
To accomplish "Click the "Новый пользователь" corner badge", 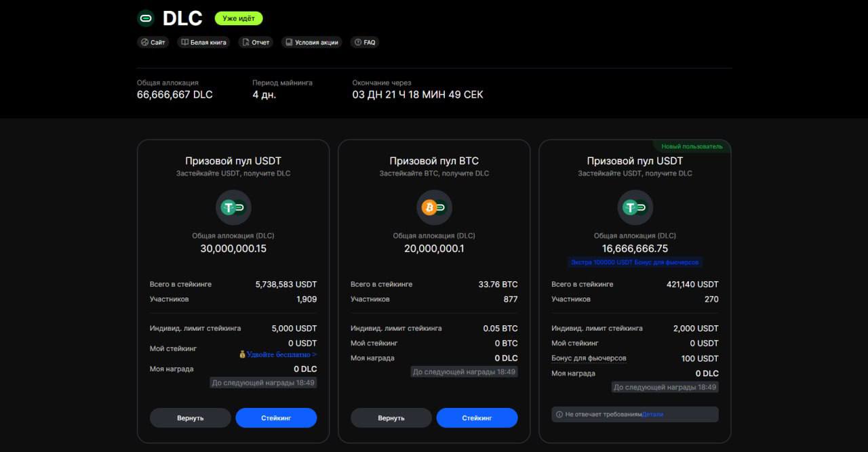I will [692, 146].
